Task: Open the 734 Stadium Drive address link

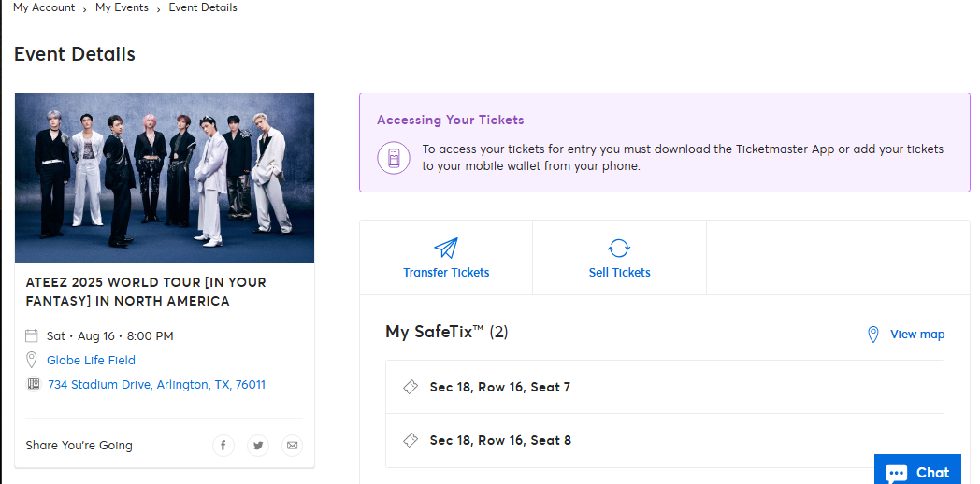Action: (157, 385)
